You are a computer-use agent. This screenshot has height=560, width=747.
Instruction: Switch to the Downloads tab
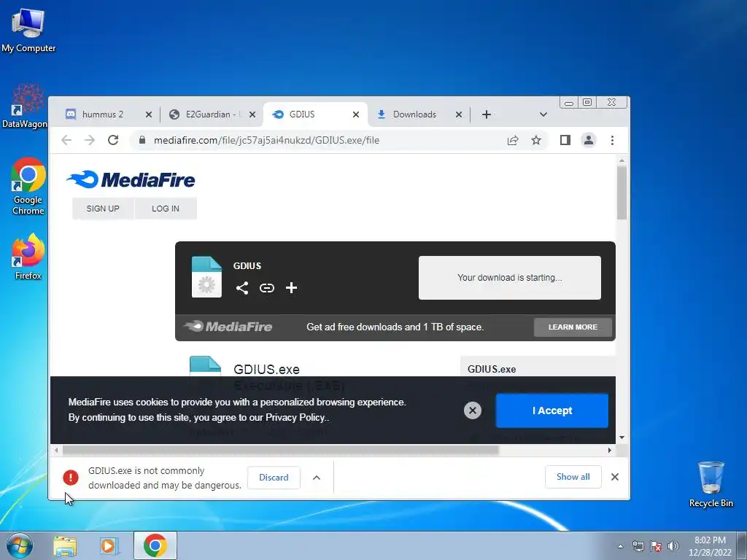(414, 114)
